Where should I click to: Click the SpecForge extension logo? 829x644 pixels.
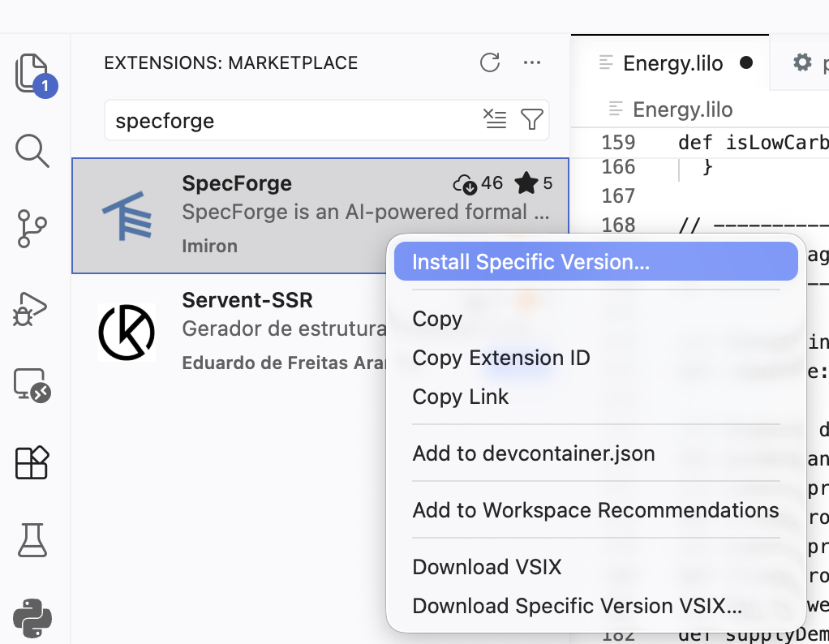point(127,216)
